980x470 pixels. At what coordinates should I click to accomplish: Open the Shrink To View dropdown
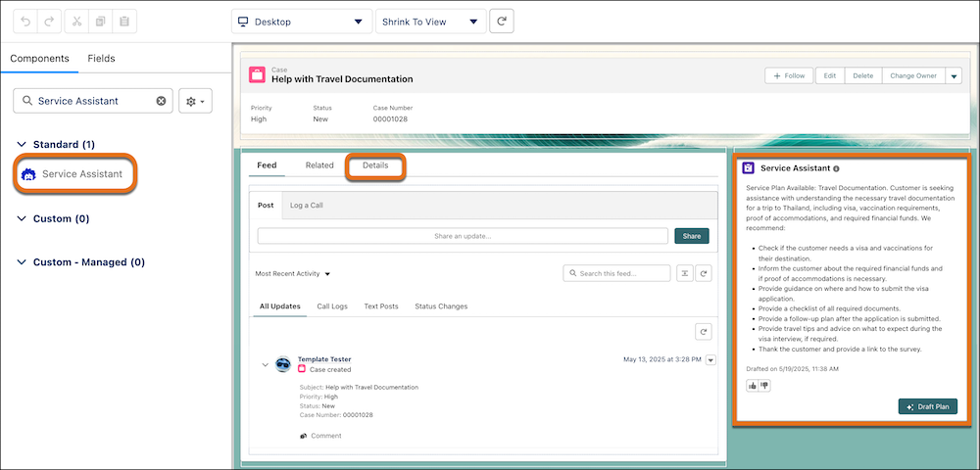pos(430,21)
